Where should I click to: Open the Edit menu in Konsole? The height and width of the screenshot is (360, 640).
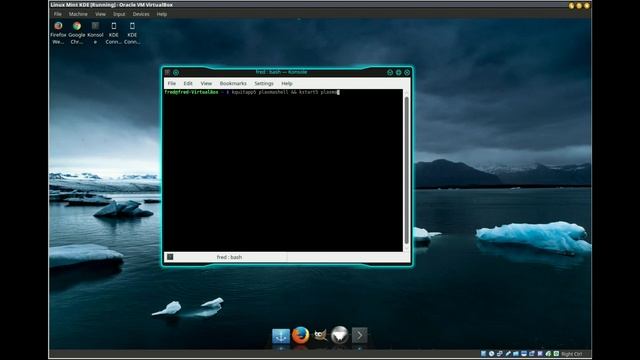tap(188, 83)
